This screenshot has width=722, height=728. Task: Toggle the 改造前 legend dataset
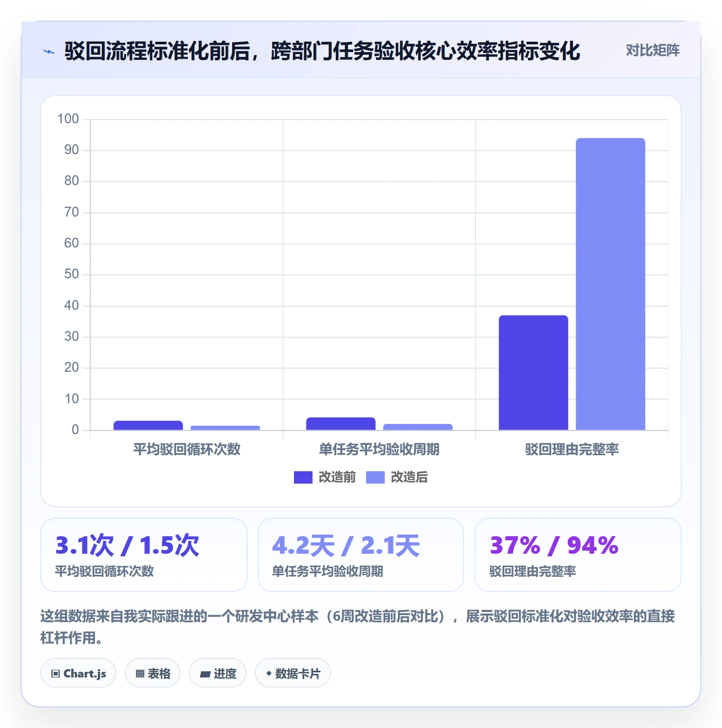pyautogui.click(x=325, y=477)
